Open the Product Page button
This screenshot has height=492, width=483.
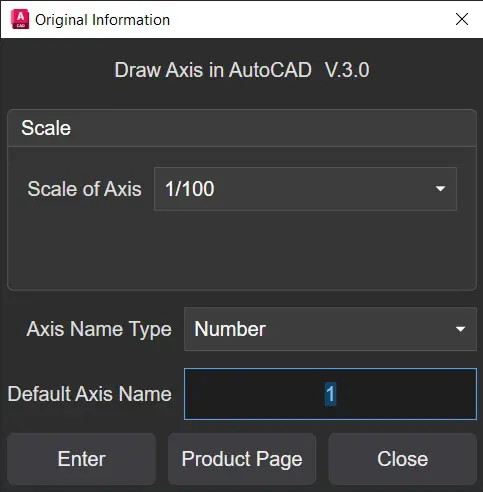(x=242, y=459)
